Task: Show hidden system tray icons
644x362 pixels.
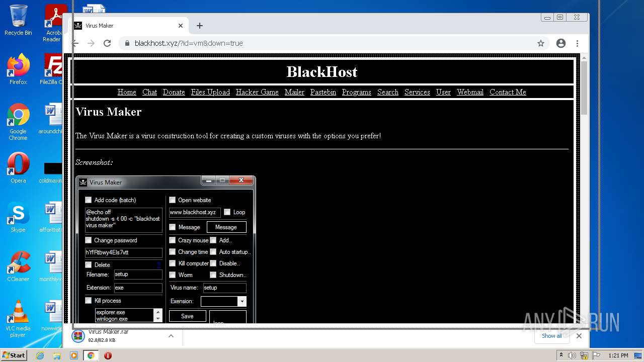Action: (561, 355)
